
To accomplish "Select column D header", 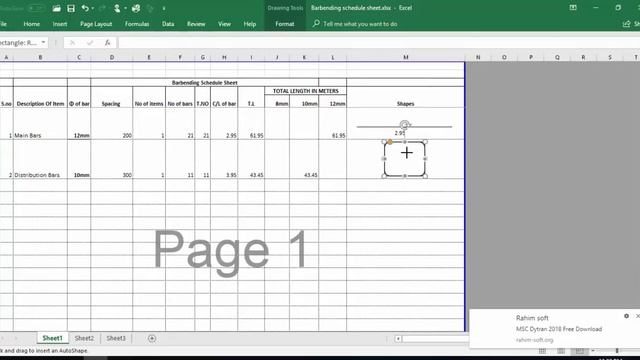I will tap(111, 58).
